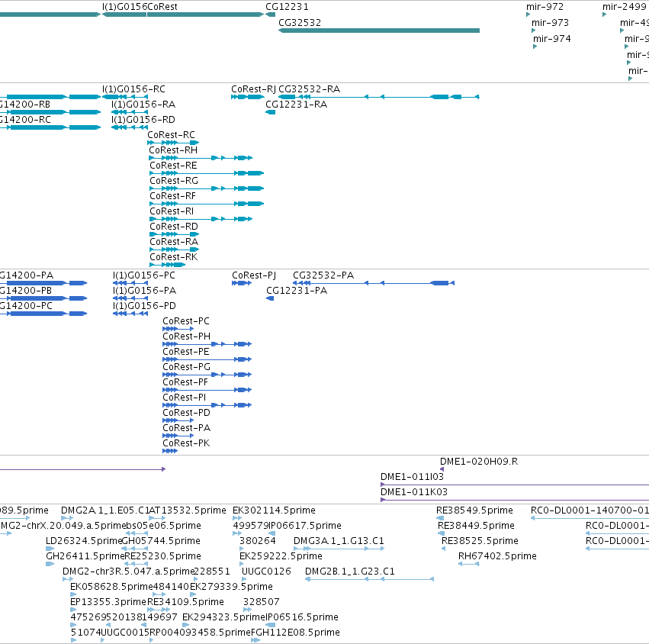Open the RE38549.5prime EST label
649x644 pixels.
coord(474,510)
